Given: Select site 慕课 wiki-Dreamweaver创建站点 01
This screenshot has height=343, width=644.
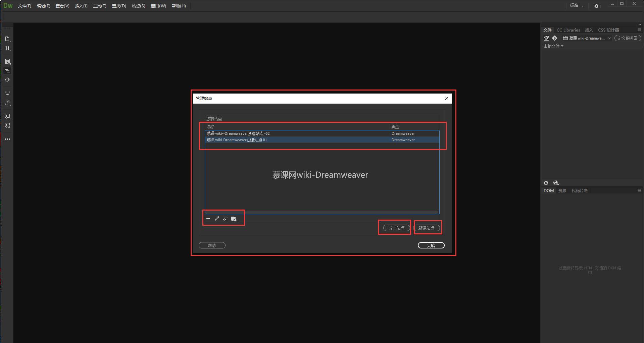Looking at the screenshot, I should click(x=322, y=140).
